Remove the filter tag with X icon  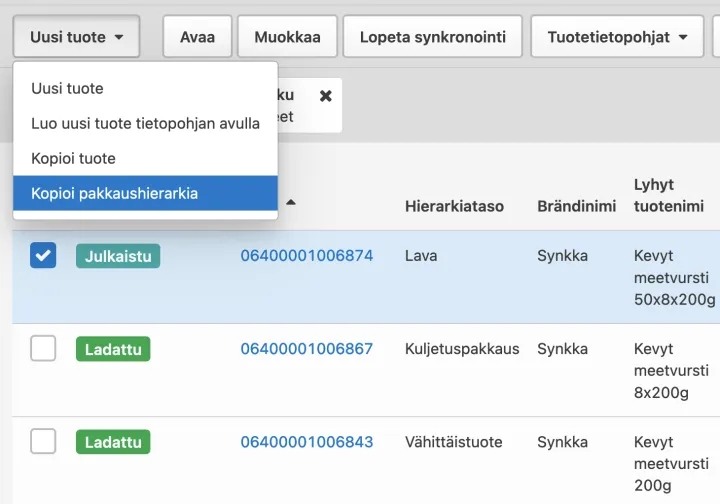pos(325,96)
